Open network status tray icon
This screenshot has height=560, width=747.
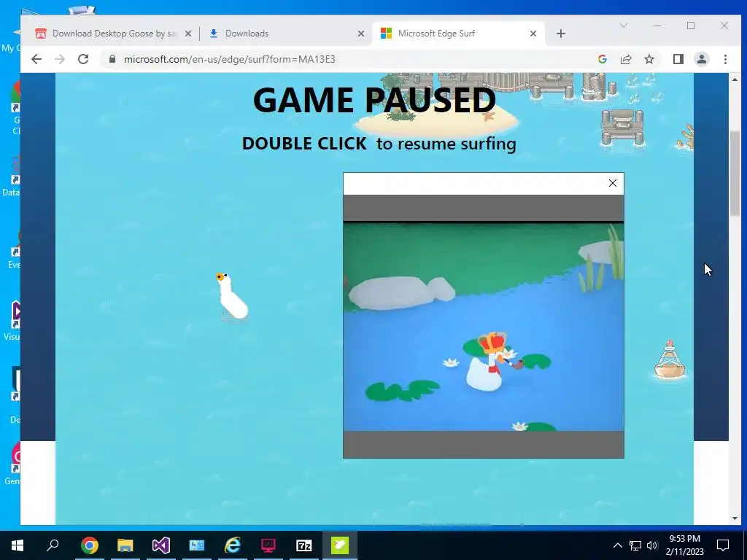point(635,545)
